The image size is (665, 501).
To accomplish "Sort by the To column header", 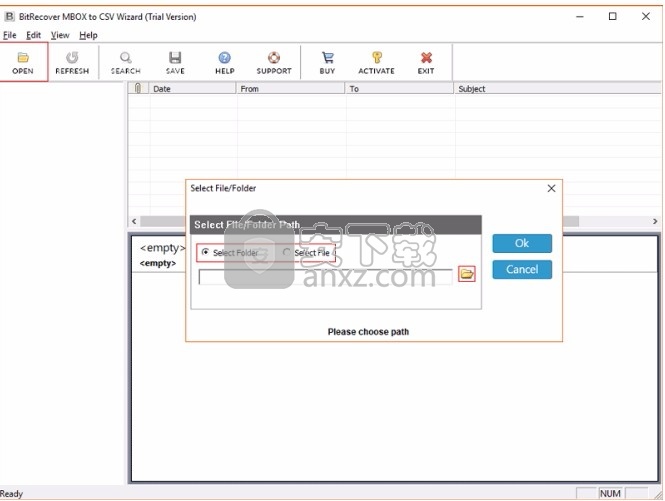I will click(400, 88).
